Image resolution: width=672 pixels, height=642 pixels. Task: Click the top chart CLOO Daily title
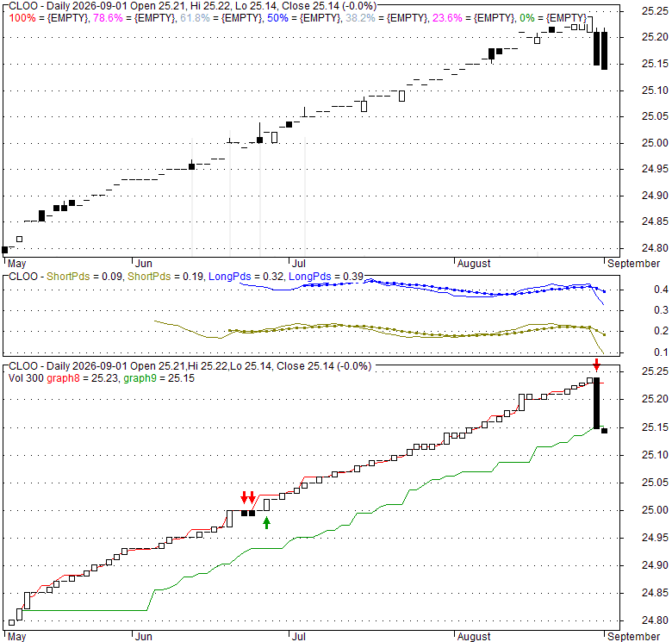click(192, 6)
